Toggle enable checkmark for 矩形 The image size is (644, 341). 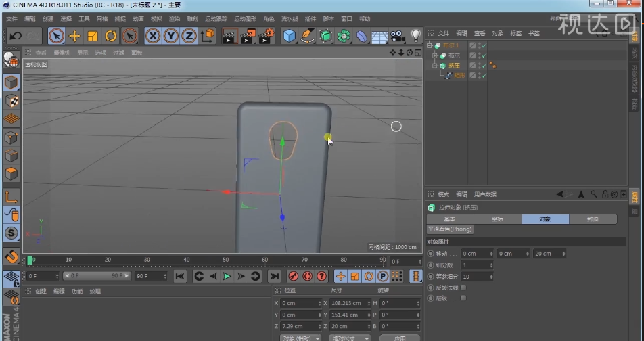pos(484,76)
